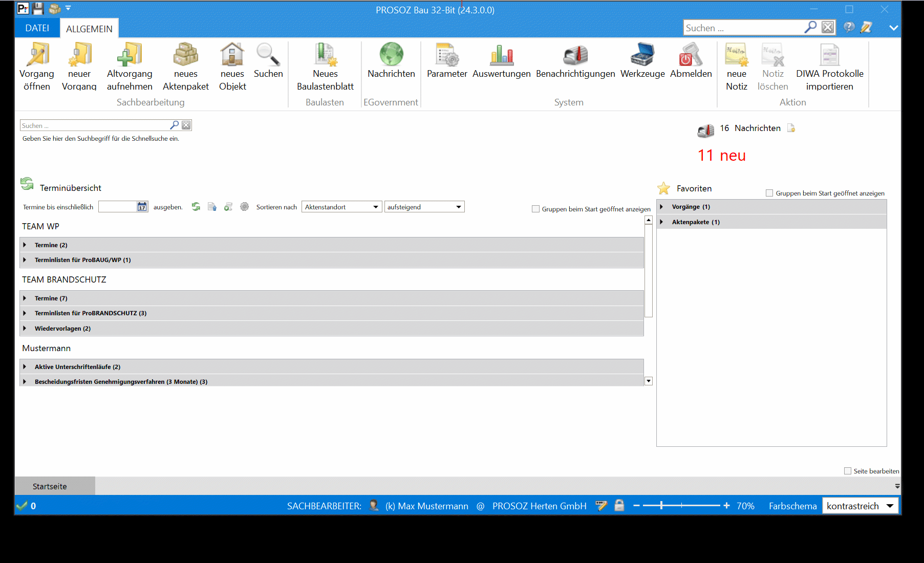Click the Termine bis einschließlich date field

click(117, 207)
